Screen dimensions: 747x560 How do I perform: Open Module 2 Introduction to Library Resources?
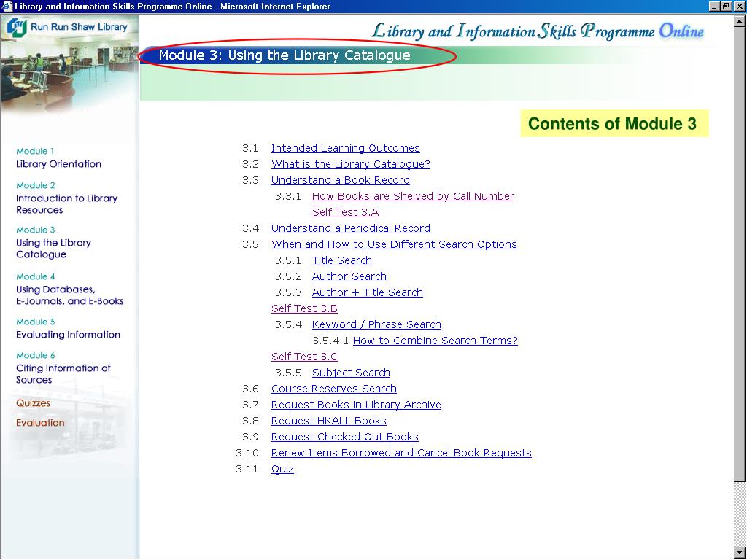coord(66,198)
